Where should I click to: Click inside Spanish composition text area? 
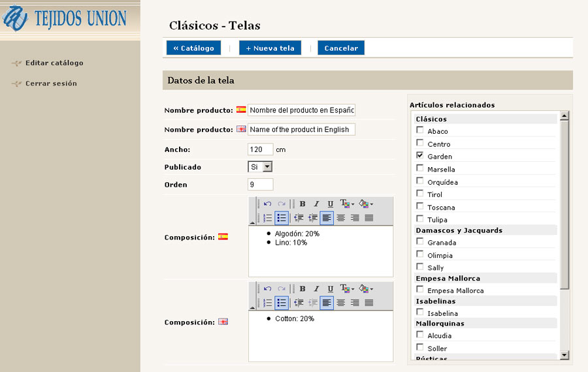[321, 251]
